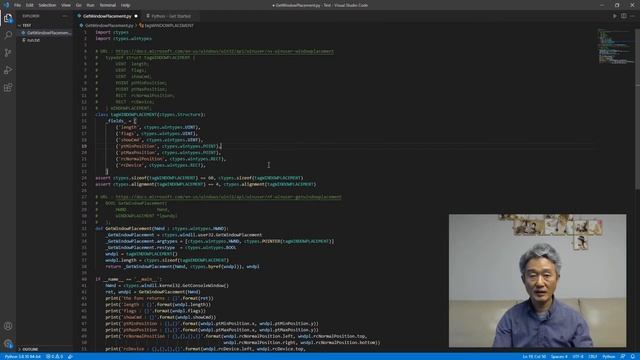The height and width of the screenshot is (360, 640).
Task: Click the 'def GetWindowPlacement' line in the code
Action: point(162,229)
